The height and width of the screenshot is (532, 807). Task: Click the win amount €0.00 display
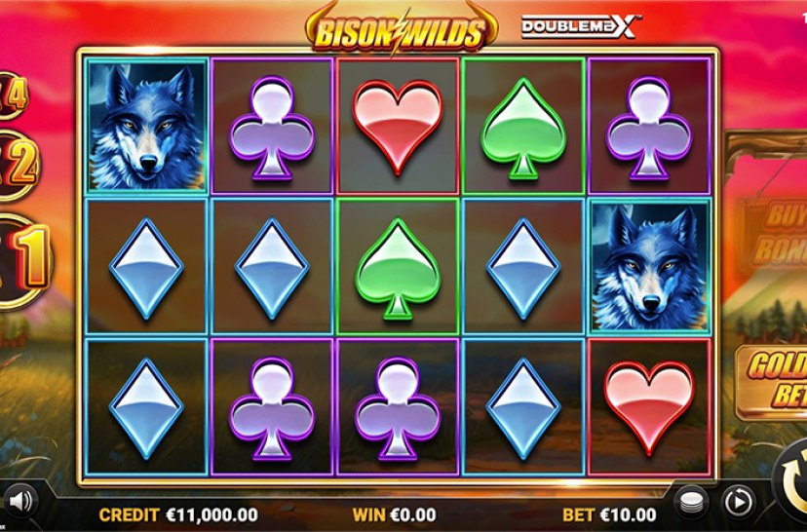(413, 514)
